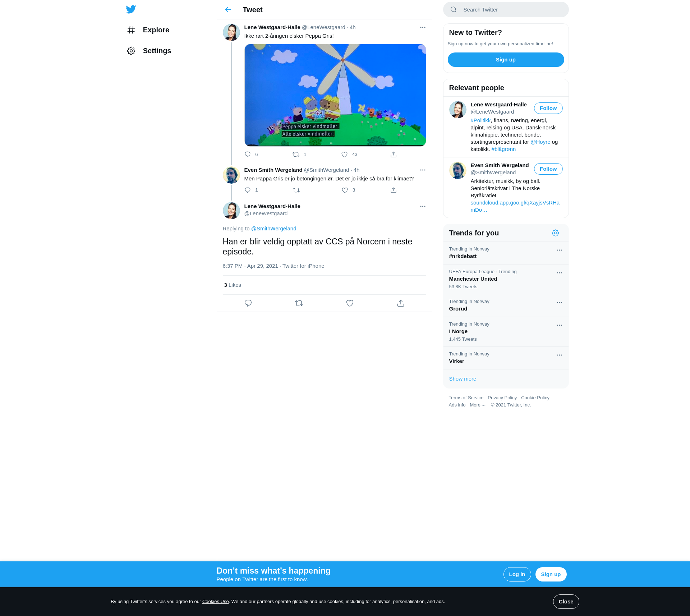Viewport: 690px width, 616px height.
Task: Like the Peppa Gris tweet with 43 likes
Action: [x=344, y=155]
